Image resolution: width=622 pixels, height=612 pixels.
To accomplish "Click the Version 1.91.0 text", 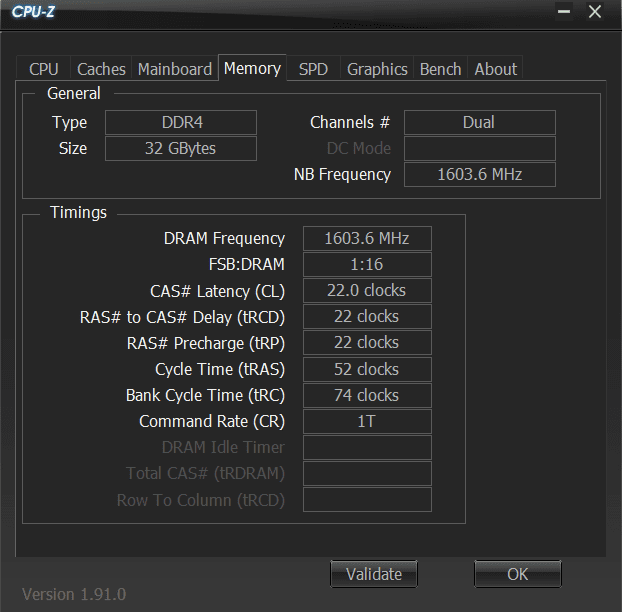I will [x=74, y=595].
